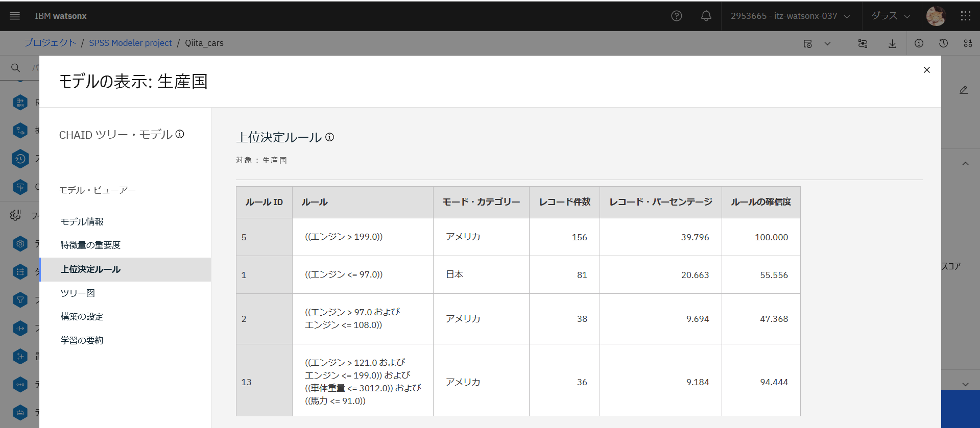Select rule cell ((エンジン > 199.0))
The width and height of the screenshot is (980, 428).
(x=363, y=237)
